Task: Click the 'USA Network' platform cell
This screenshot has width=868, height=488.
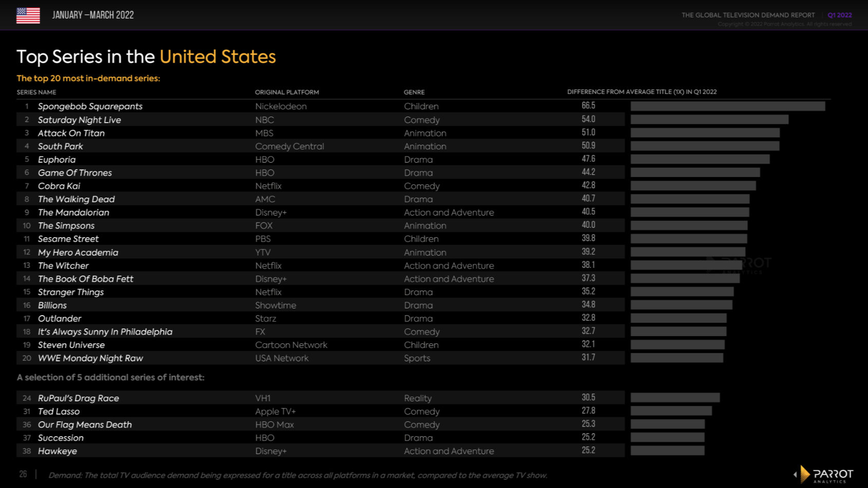Action: click(x=282, y=358)
